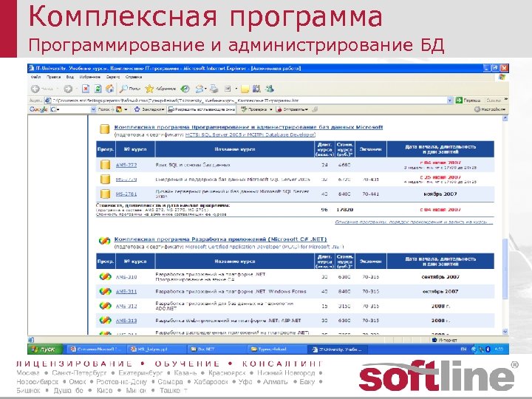Click the vertical scrollbar thumb
532x399 pixels.
[505, 268]
